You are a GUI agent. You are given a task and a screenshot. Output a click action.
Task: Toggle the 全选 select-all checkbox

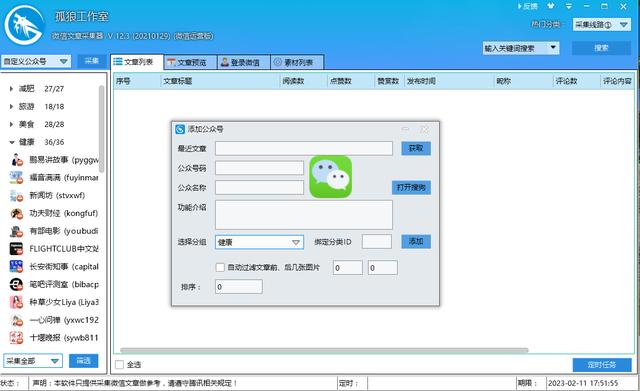[x=120, y=364]
